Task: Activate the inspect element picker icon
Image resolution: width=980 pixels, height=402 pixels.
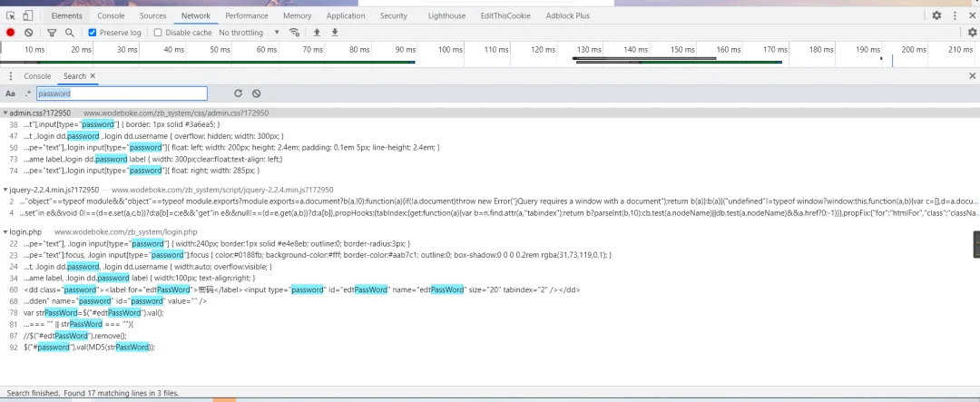Action: coord(11,15)
